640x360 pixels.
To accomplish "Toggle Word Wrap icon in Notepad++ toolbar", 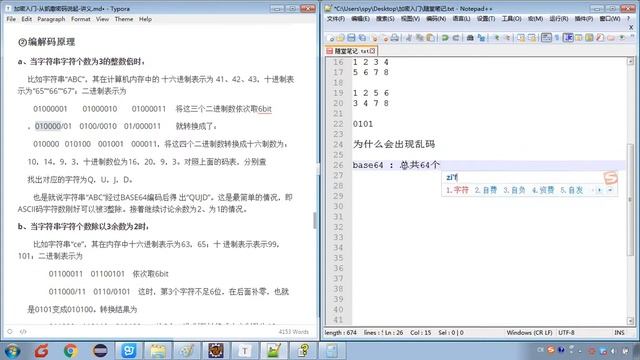I will 546,38.
